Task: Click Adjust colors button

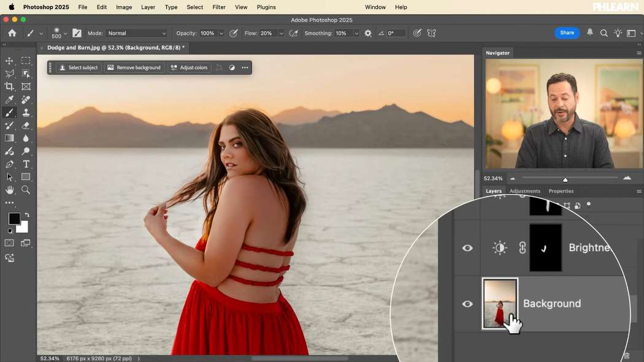Action: pos(190,67)
